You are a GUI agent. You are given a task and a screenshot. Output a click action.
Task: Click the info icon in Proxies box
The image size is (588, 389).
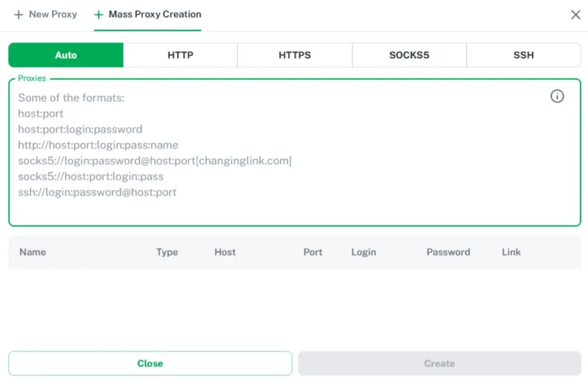[x=557, y=96]
